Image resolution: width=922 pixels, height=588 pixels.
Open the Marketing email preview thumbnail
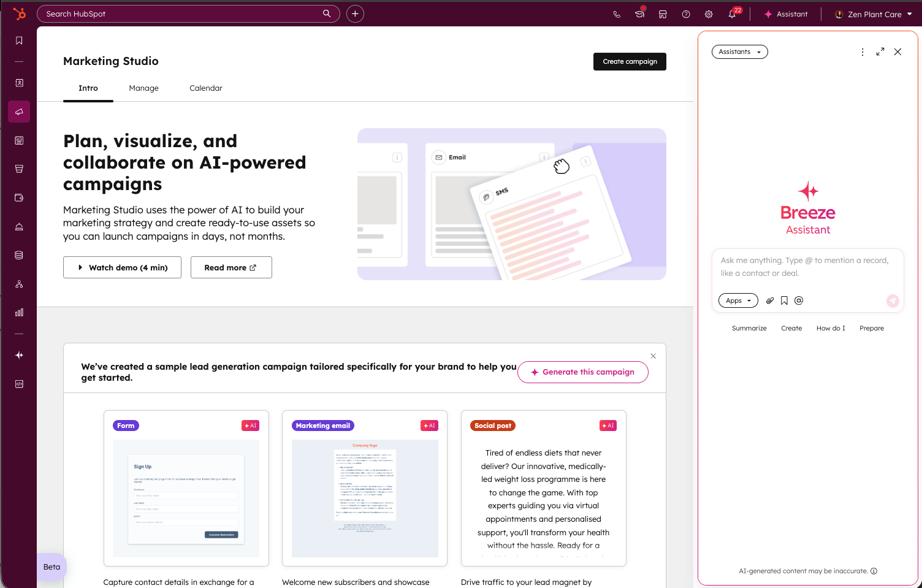pos(365,498)
